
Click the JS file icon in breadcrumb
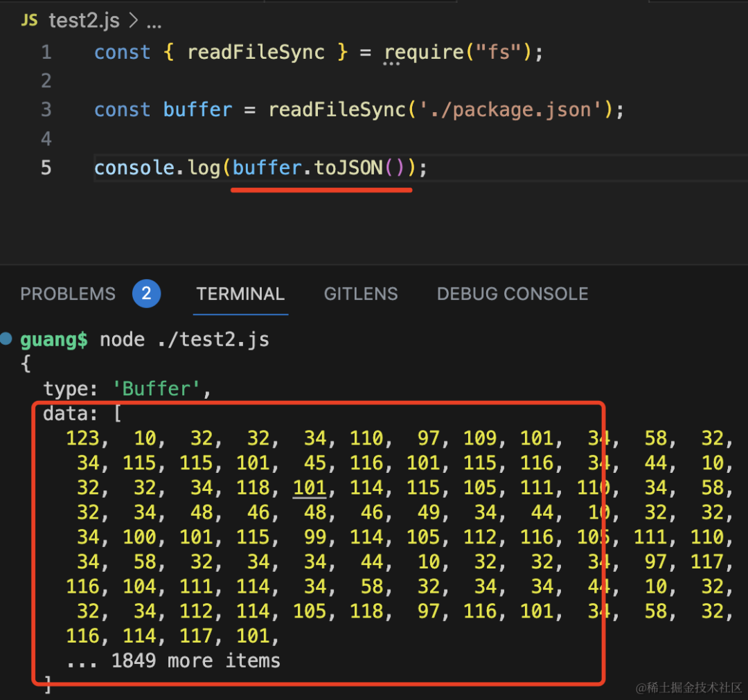click(x=30, y=20)
